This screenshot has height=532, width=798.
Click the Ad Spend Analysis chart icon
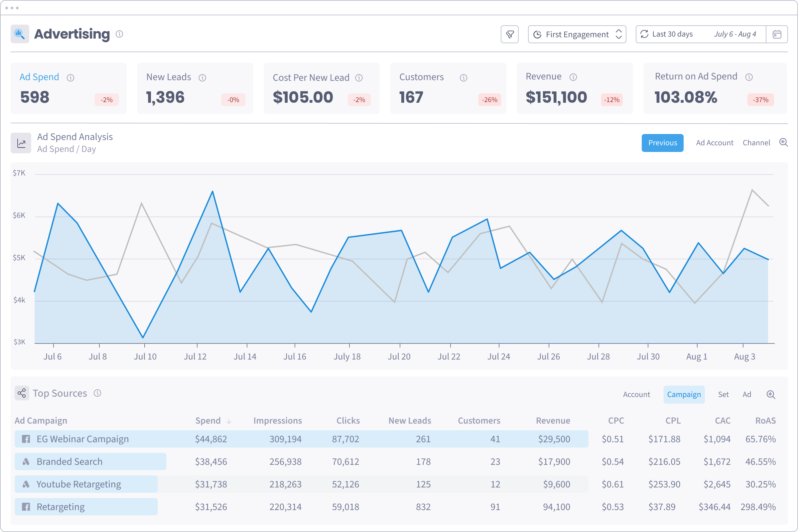(x=21, y=143)
